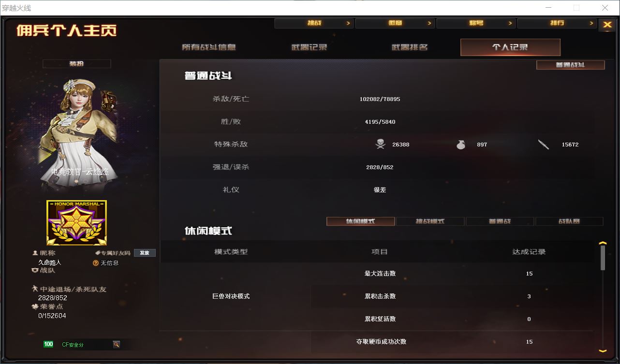
Task: Click the green 100 safety score badge
Action: click(x=48, y=344)
